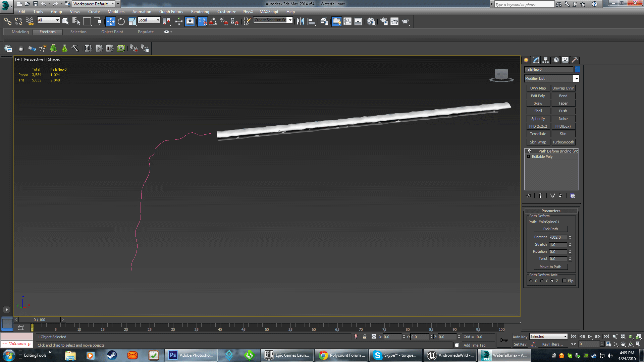Click the Edit Poly modifier button
The width and height of the screenshot is (644, 362).
[538, 96]
